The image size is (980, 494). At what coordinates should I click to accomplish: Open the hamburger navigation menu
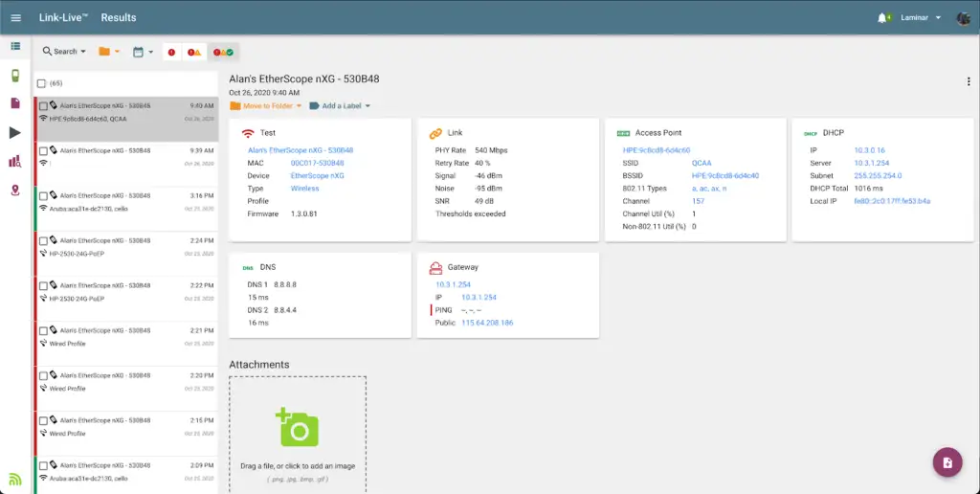point(15,17)
